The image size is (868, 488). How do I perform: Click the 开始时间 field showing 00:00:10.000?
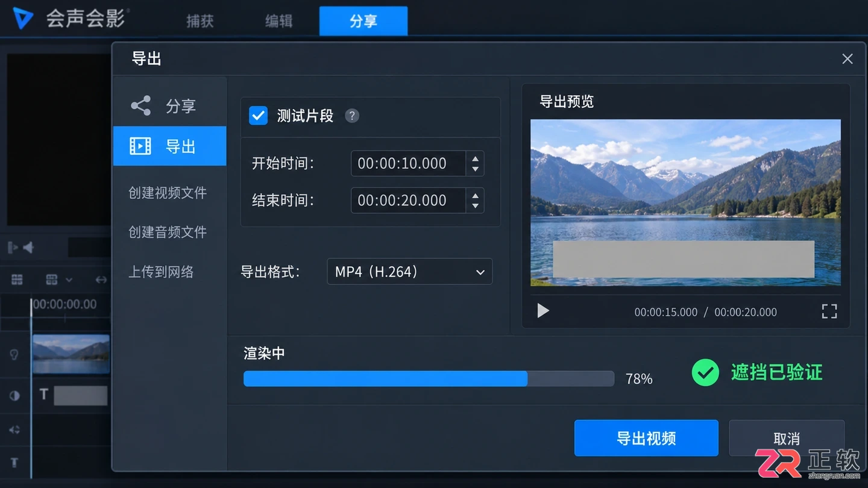[x=408, y=163]
